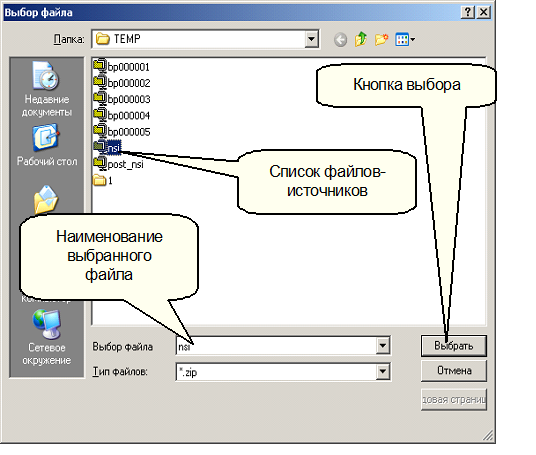Select the bp000003 archive file
This screenshot has width=536, height=455.
click(x=122, y=99)
